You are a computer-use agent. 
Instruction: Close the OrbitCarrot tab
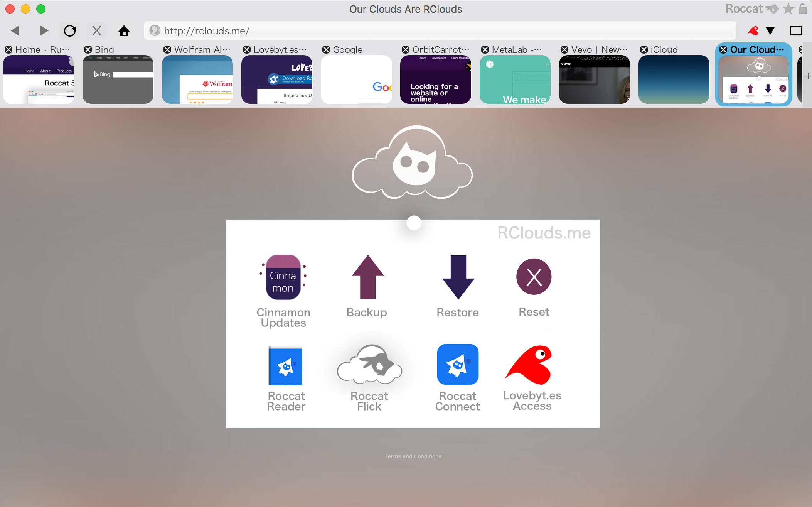coord(406,50)
